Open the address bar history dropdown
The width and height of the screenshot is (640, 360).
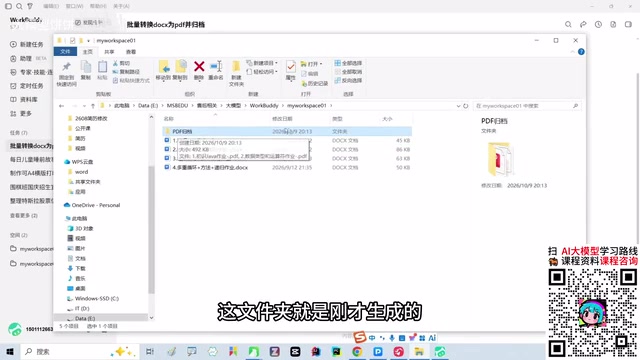coord(458,106)
